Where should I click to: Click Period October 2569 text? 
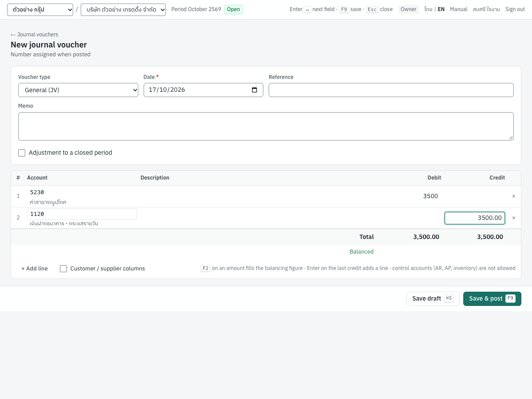click(x=196, y=9)
